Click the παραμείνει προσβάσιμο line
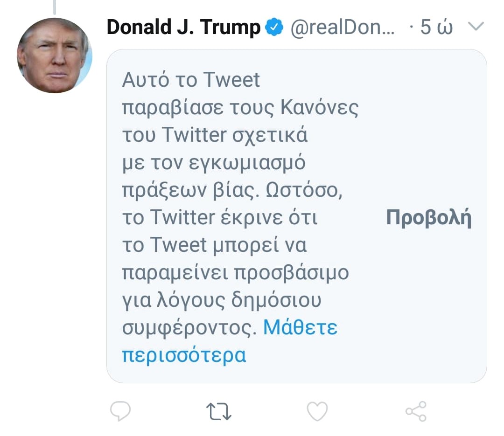The width and height of the screenshot is (504, 436). click(x=235, y=273)
